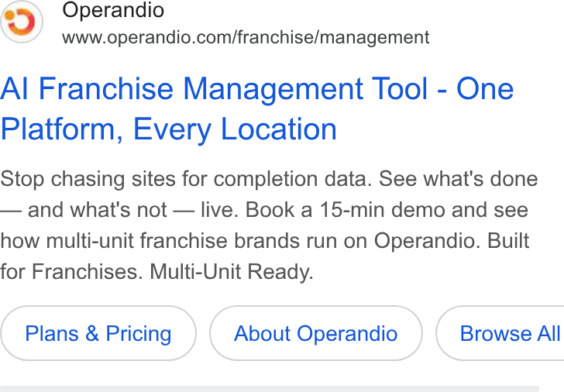Click the Operandio orange logo icon
Screen dimensions: 564x392
(x=22, y=22)
